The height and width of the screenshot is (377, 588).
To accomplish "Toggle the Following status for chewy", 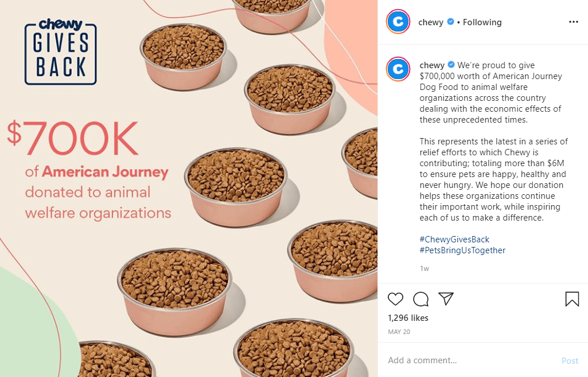I will pyautogui.click(x=481, y=22).
